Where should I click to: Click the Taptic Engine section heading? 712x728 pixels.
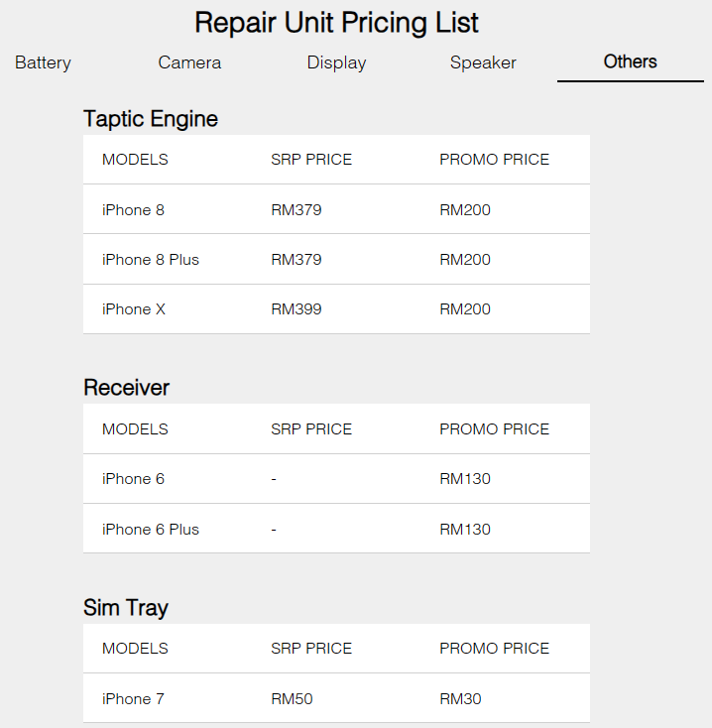coord(151,119)
